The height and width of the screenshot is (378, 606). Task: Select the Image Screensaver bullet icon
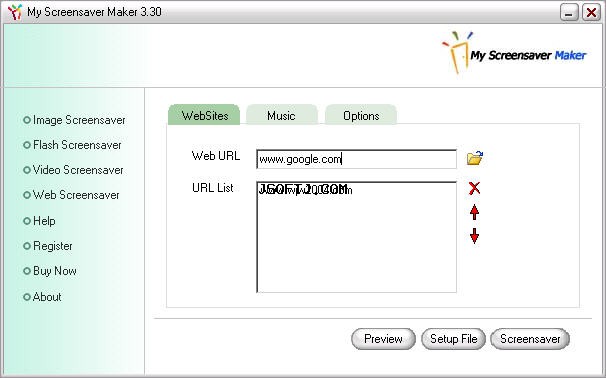click(27, 120)
